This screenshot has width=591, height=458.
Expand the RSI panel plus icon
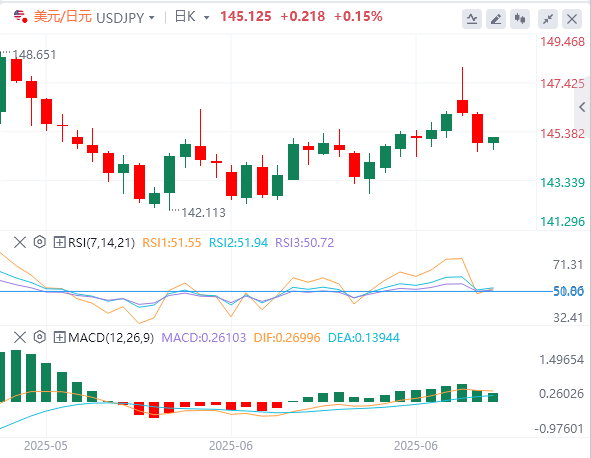point(59,242)
